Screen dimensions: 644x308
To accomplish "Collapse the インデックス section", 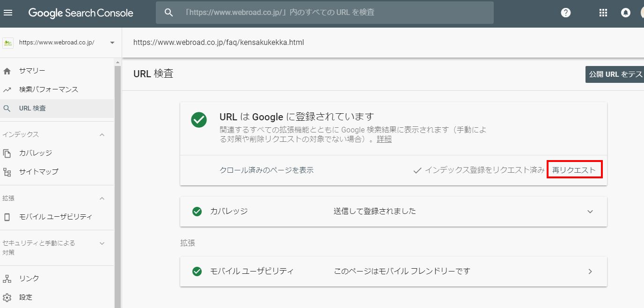I will [102, 135].
